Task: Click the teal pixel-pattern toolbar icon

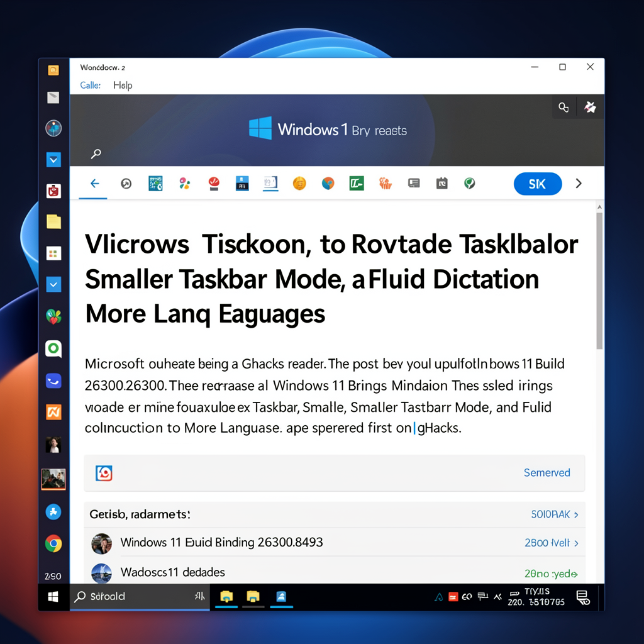Action: [155, 183]
